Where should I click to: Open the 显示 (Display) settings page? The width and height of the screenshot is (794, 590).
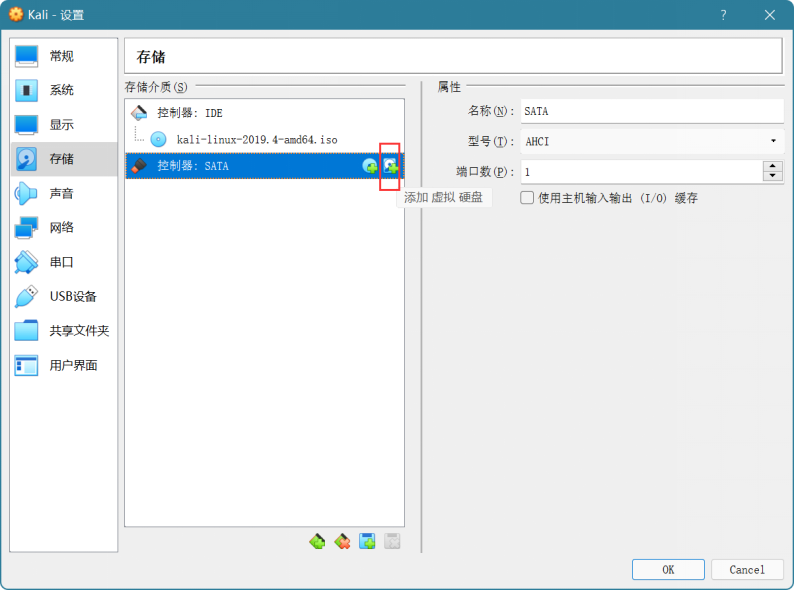click(63, 125)
